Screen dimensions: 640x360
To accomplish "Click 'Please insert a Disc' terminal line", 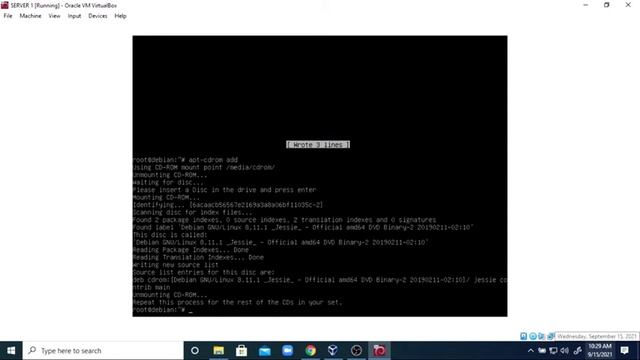I will pos(224,190).
